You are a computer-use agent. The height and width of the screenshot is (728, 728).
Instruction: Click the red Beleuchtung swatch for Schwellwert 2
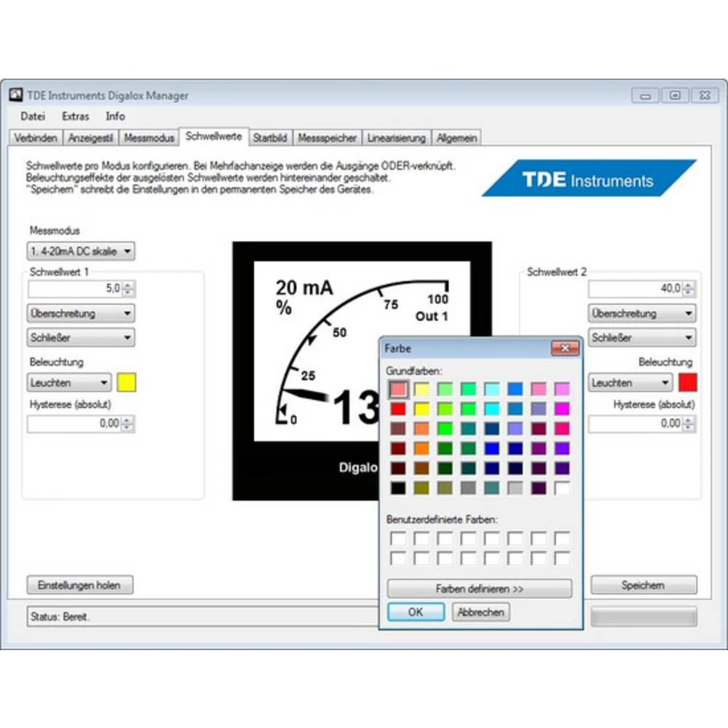[x=687, y=382]
